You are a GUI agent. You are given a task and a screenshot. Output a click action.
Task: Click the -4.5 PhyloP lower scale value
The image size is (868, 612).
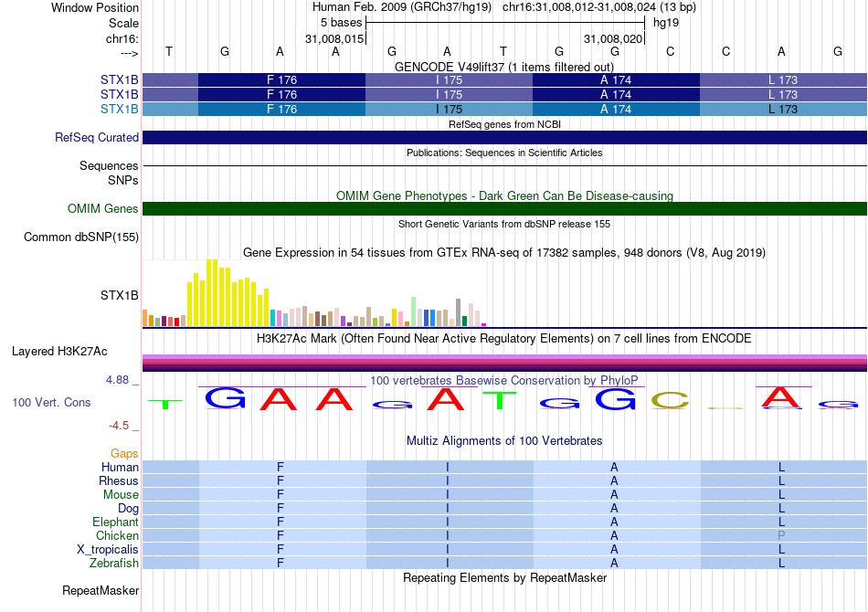click(119, 425)
